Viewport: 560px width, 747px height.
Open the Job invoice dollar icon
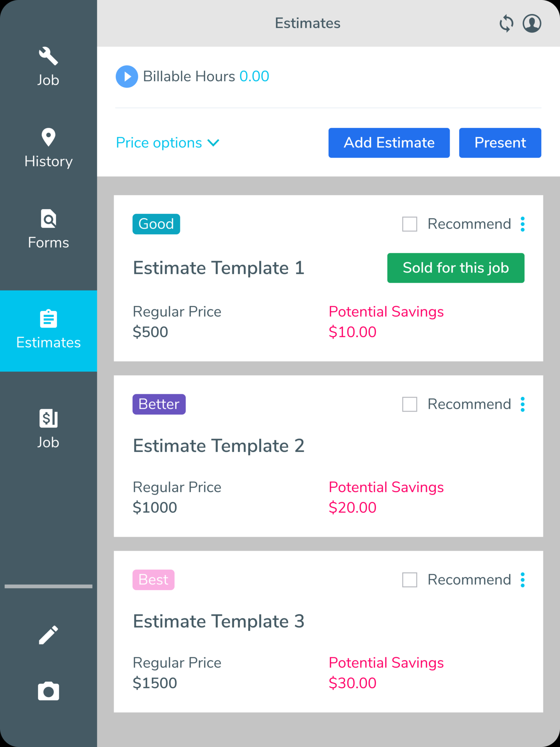point(48,419)
